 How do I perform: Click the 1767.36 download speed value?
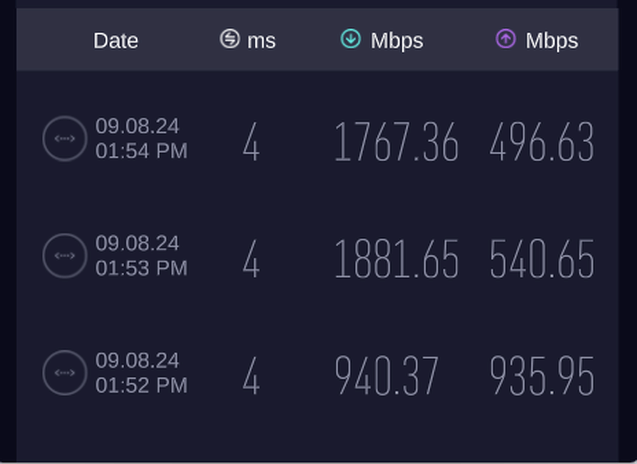(396, 142)
